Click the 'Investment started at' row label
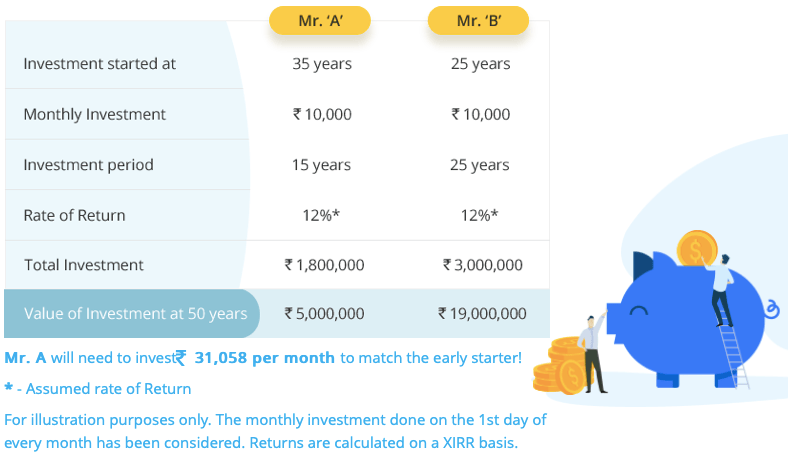The image size is (788, 452). click(99, 63)
